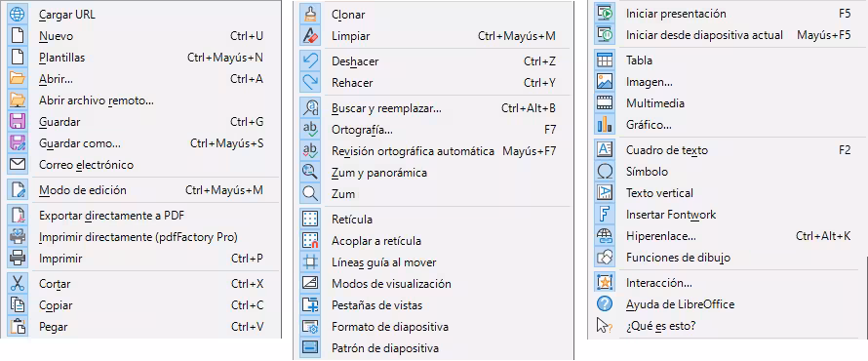Click the floppy disk icon beside Guardar
Image resolution: width=868 pixels, height=361 pixels.
tap(18, 122)
